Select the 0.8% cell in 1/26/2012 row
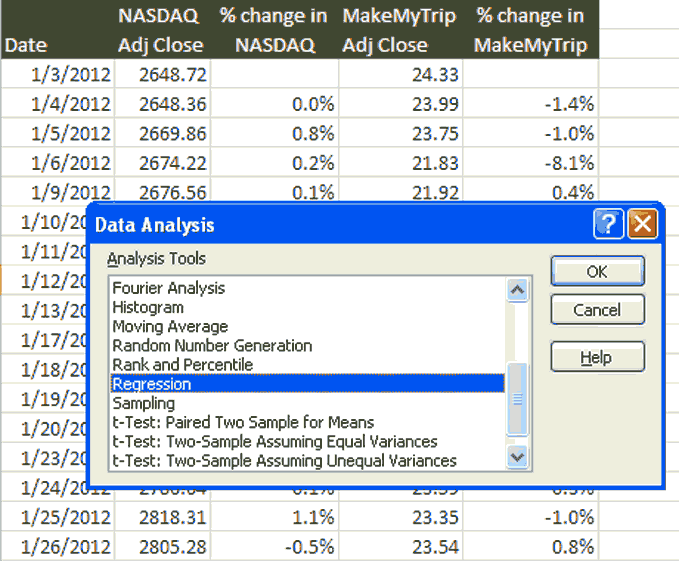The height and width of the screenshot is (561, 680). (531, 546)
